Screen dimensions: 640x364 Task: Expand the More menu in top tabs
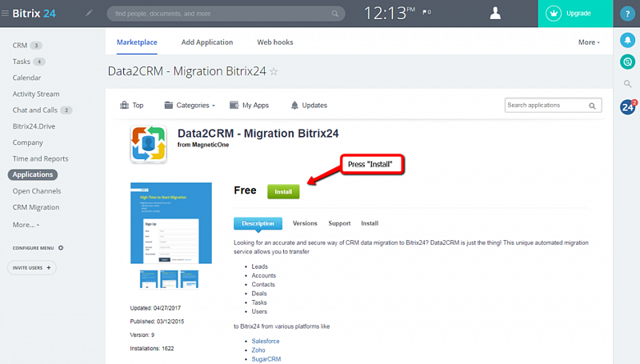(587, 42)
